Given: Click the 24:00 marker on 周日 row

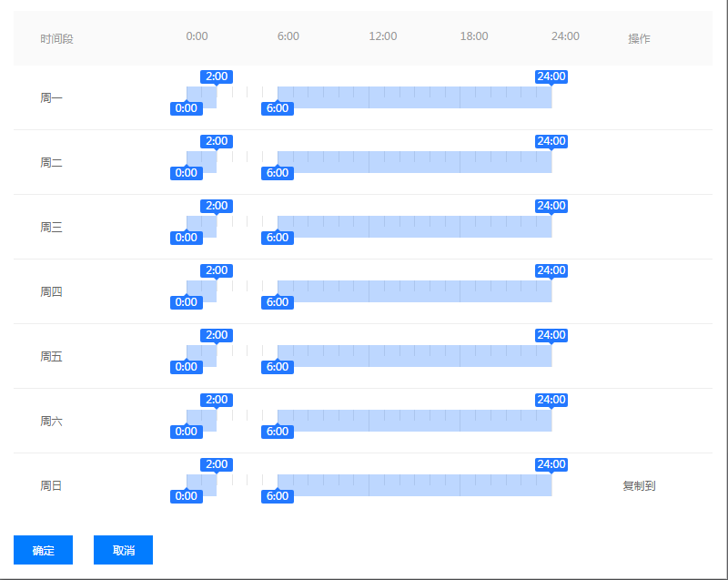Looking at the screenshot, I should point(551,464).
